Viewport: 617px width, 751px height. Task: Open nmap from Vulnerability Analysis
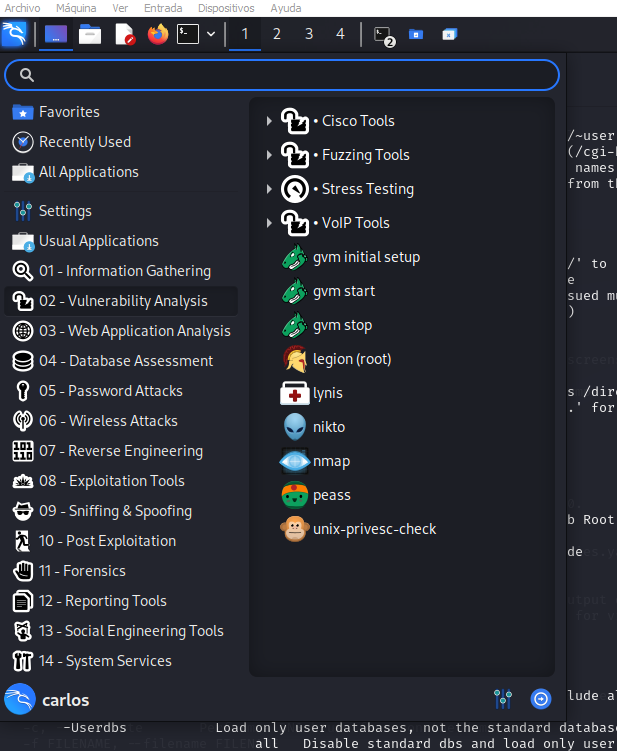pyautogui.click(x=331, y=461)
